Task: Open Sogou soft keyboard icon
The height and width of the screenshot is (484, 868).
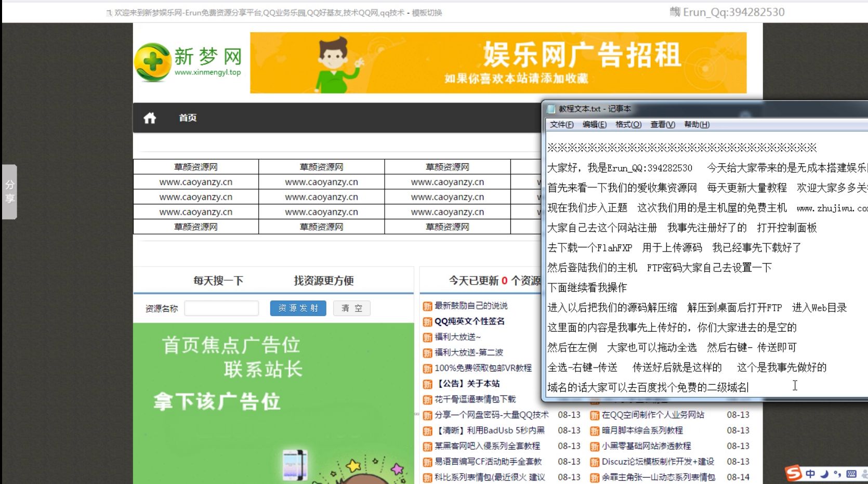Action: click(851, 474)
